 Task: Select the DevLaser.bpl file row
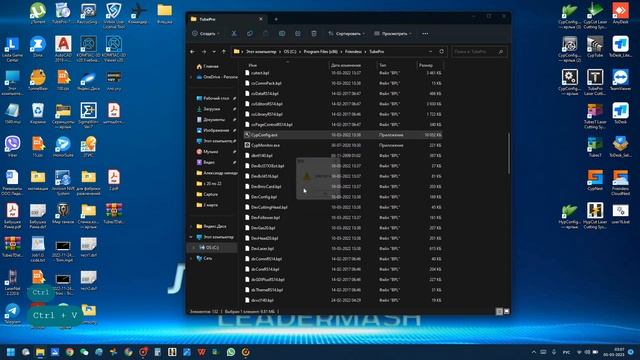[343, 249]
